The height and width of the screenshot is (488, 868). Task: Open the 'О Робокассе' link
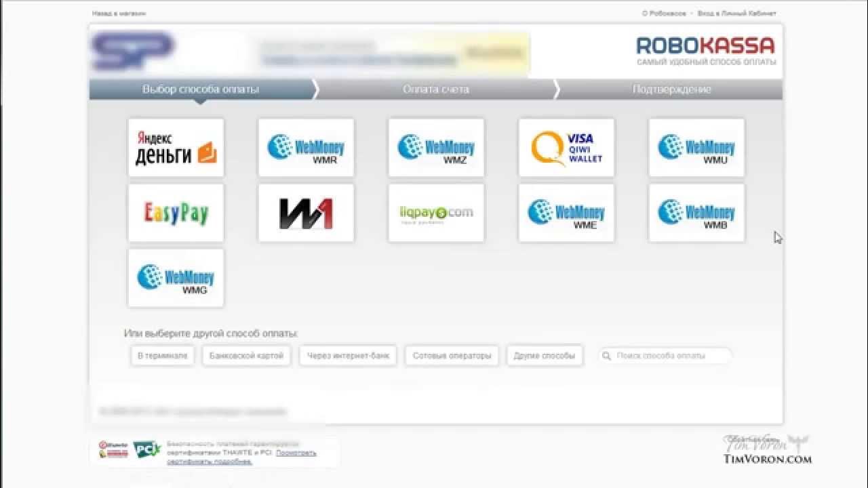pos(664,14)
